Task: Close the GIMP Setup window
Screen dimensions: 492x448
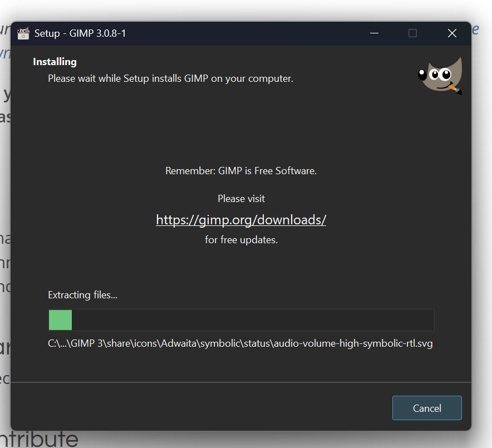Action: click(x=452, y=33)
